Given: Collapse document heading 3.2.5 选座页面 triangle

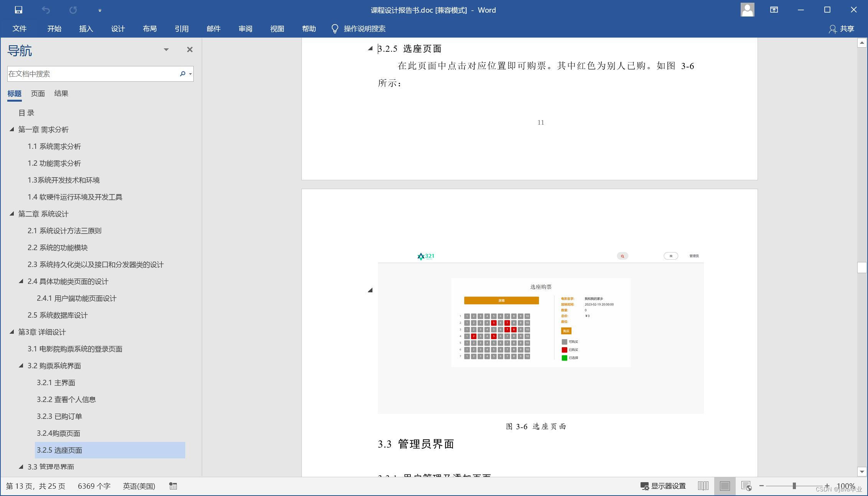Looking at the screenshot, I should (370, 48).
